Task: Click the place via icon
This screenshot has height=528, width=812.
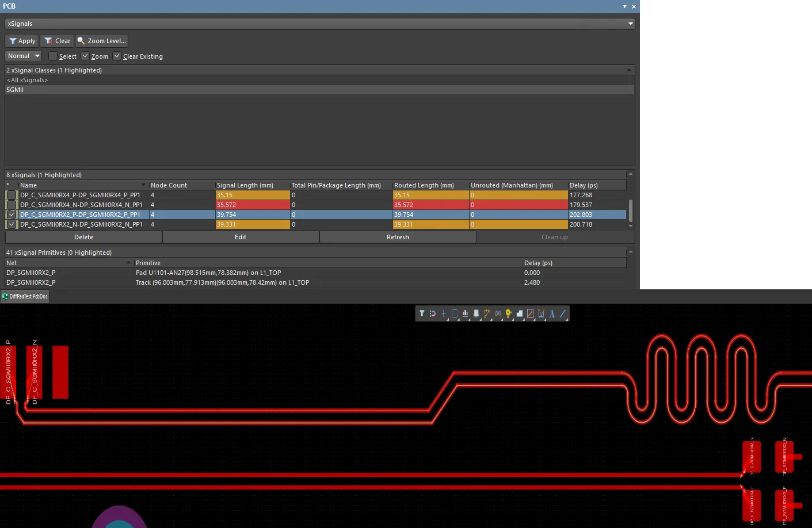Action: pyautogui.click(x=509, y=313)
